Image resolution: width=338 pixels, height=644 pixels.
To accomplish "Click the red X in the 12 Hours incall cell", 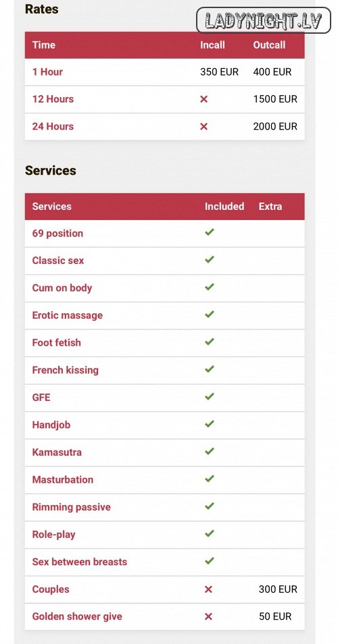I will click(203, 99).
